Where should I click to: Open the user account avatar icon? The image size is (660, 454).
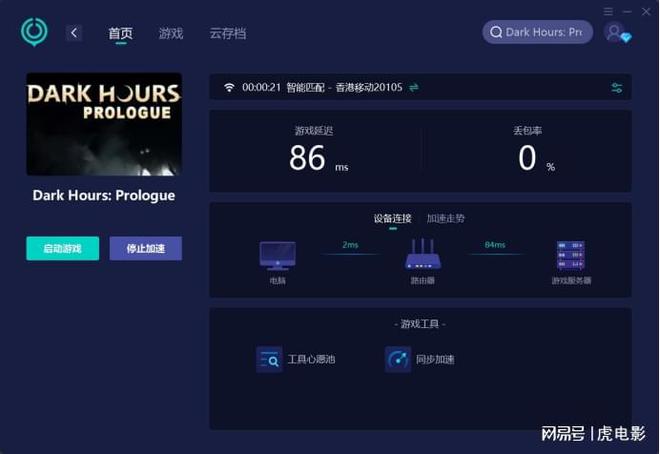pyautogui.click(x=615, y=32)
